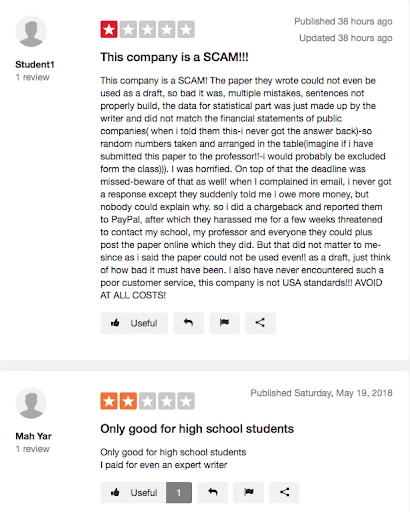This screenshot has height=512, width=410.
Task: Mark Mah Yar's review as Useful
Action: (x=133, y=492)
